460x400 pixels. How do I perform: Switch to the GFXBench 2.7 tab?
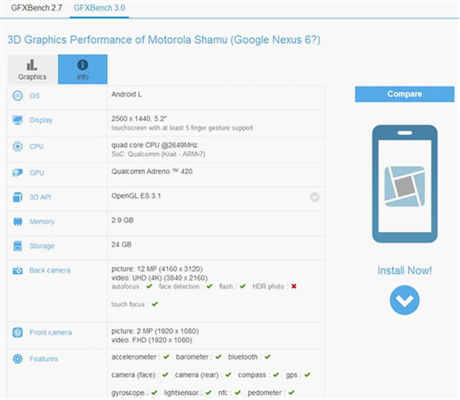tap(37, 8)
